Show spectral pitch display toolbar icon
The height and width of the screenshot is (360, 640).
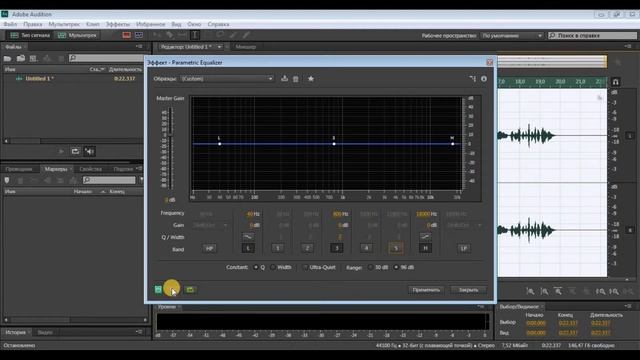(139, 35)
